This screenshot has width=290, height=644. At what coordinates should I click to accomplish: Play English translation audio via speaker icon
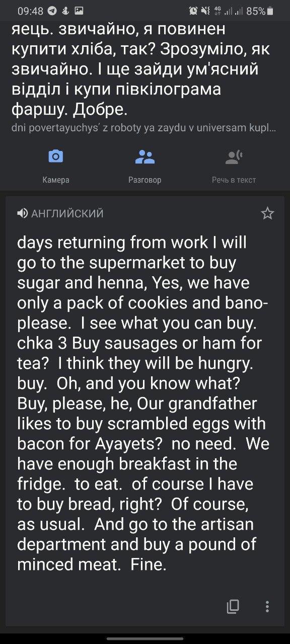point(22,214)
